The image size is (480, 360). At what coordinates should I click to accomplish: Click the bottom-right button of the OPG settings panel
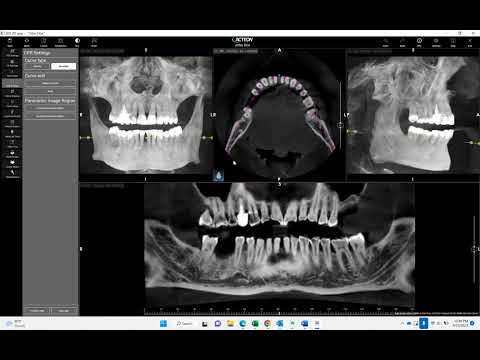[64, 311]
